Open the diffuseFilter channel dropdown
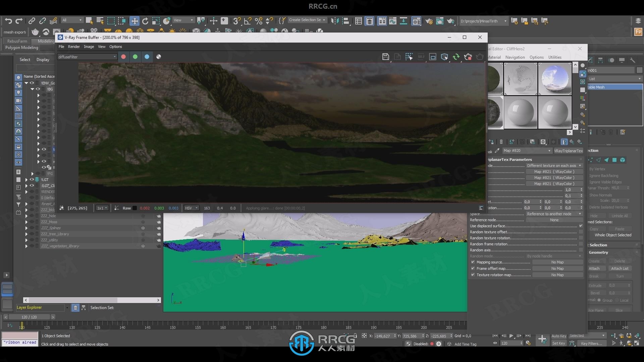The width and height of the screenshot is (644, 362). pyautogui.click(x=87, y=57)
